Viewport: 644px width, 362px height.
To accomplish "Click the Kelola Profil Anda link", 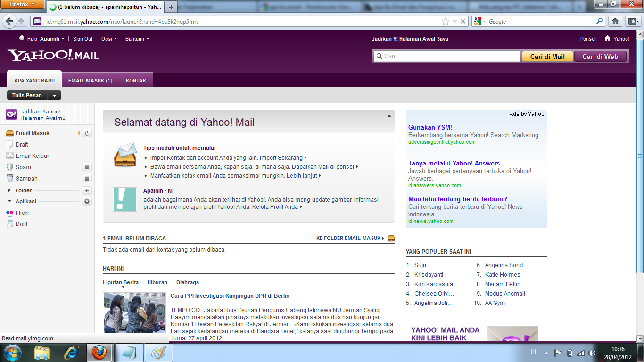I will click(x=275, y=207).
